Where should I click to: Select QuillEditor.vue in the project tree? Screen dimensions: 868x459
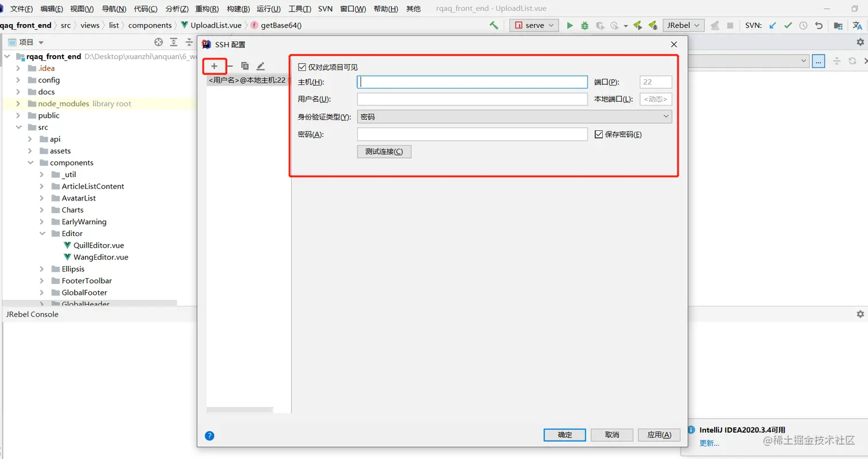click(99, 245)
